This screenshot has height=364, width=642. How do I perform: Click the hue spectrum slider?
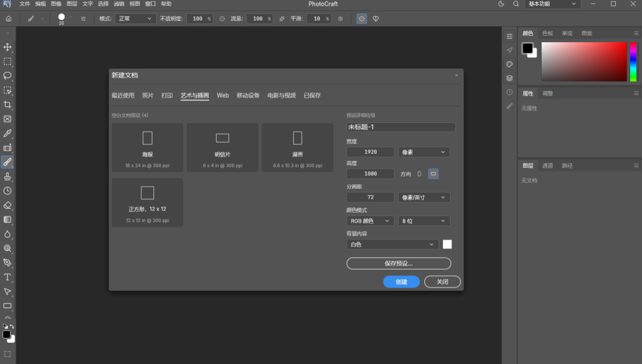point(633,62)
